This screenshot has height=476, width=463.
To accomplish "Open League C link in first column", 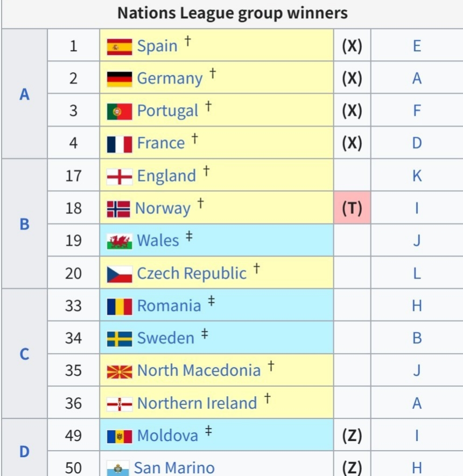I will 24,354.
